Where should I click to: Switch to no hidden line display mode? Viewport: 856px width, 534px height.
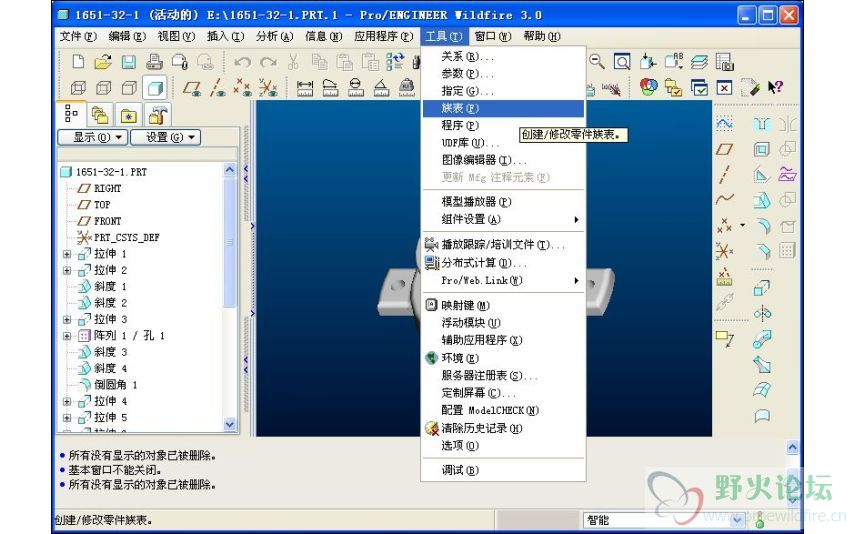(x=129, y=87)
